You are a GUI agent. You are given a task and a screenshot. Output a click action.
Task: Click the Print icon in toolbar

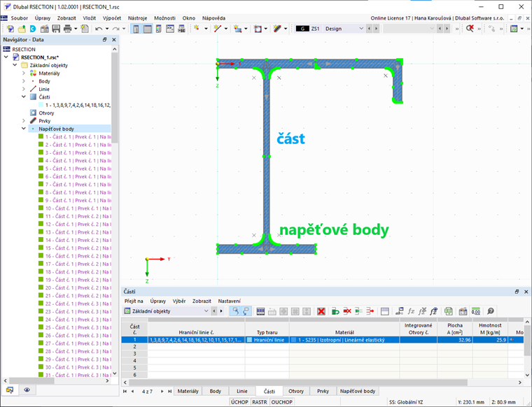coord(67,29)
